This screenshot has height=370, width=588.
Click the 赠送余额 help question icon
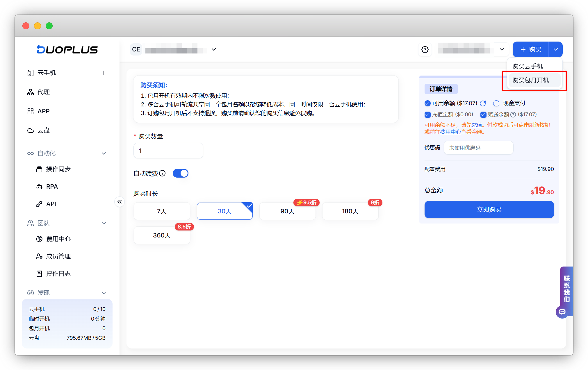pos(513,115)
